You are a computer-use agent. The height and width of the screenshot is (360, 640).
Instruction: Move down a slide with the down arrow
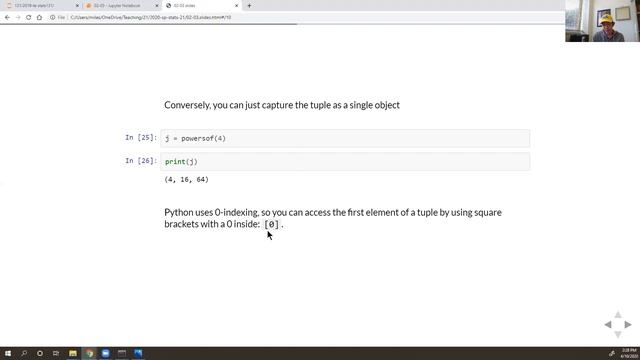(618, 335)
